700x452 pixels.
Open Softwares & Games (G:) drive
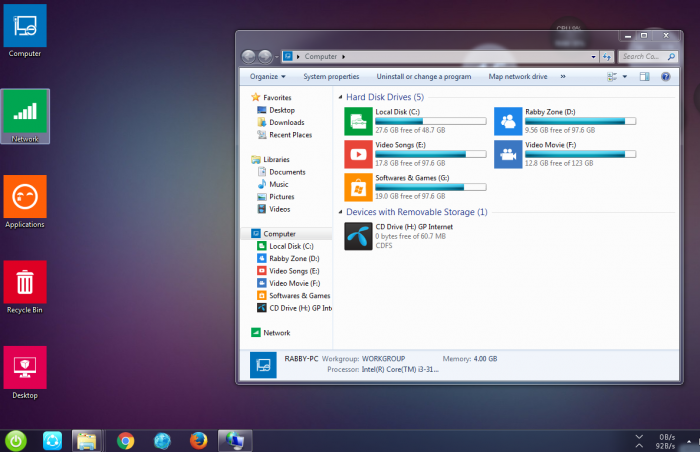click(x=358, y=186)
